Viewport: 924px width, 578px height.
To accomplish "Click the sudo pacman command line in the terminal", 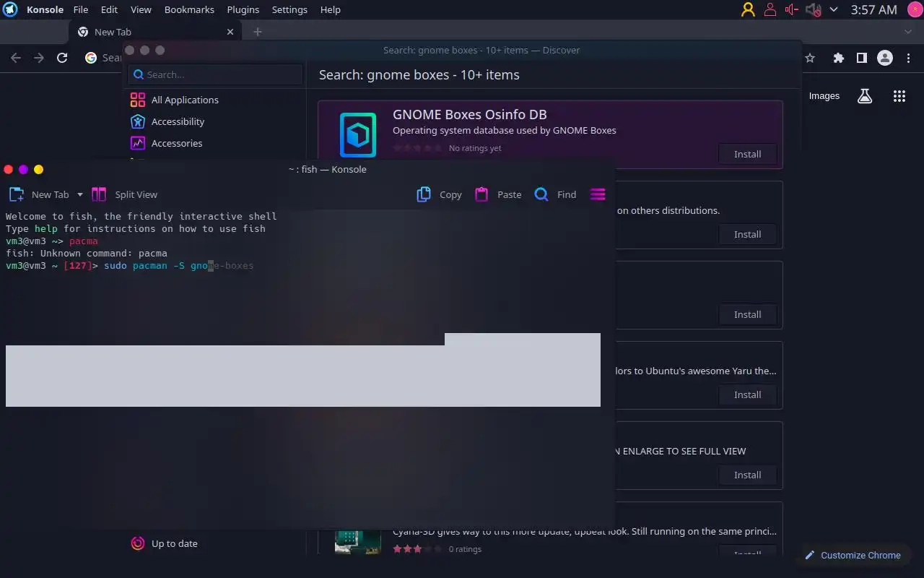I will point(130,266).
